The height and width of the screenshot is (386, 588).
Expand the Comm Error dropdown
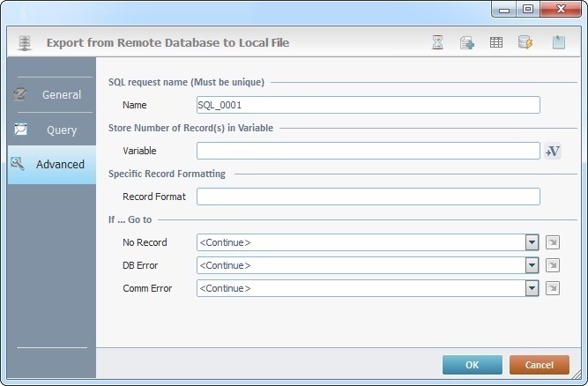click(x=532, y=288)
